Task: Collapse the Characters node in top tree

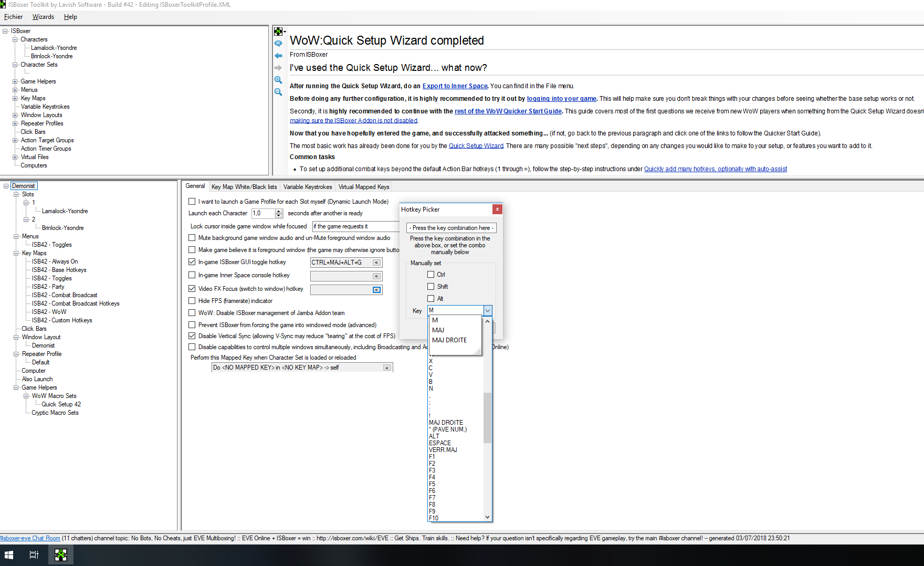Action: point(15,39)
